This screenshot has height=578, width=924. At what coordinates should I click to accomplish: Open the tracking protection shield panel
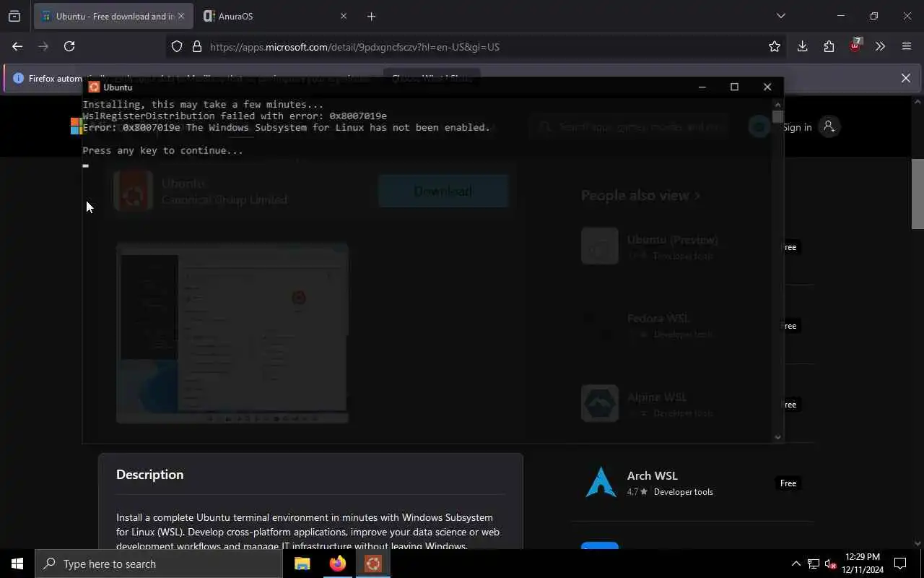(177, 47)
